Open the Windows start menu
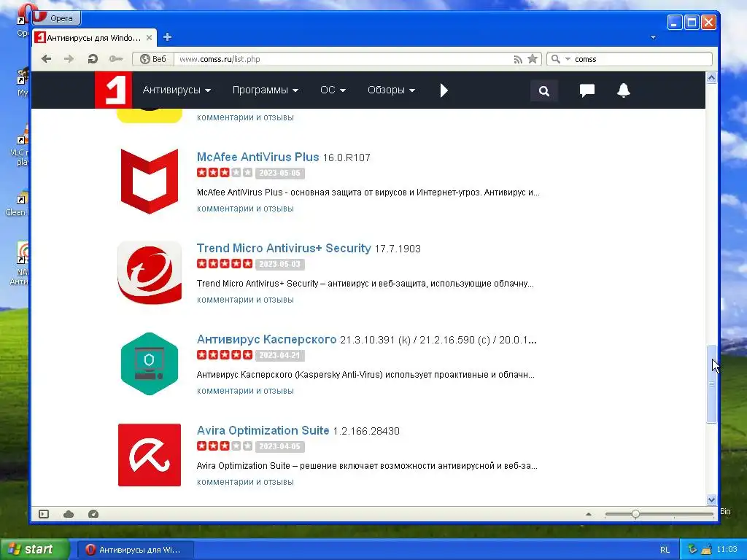This screenshot has height=560, width=747. pos(34,549)
